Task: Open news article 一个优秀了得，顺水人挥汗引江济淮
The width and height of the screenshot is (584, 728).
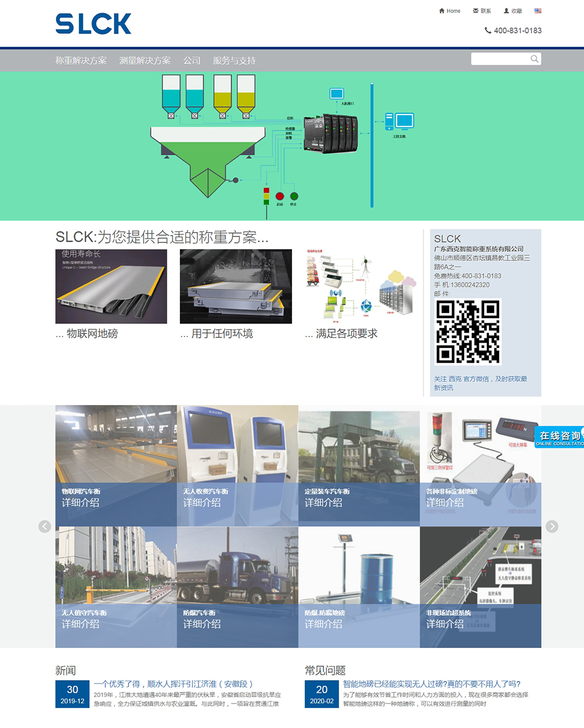Action: (173, 684)
